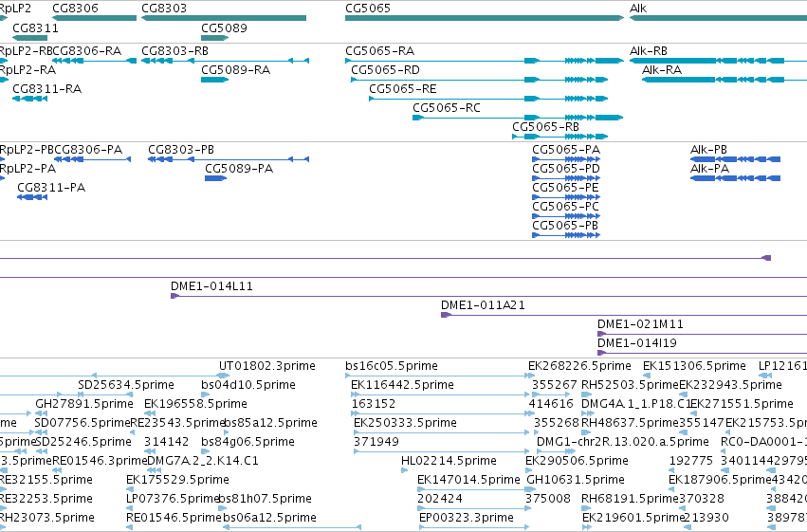Click EST GH27891.5prime
This screenshot has width=807, height=532.
[84, 404]
